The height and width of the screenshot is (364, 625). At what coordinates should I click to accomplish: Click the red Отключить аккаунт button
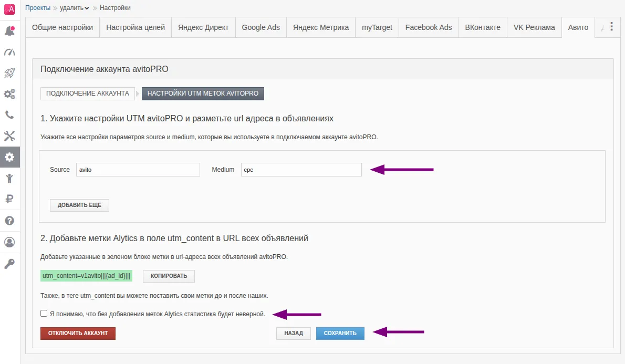(78, 334)
